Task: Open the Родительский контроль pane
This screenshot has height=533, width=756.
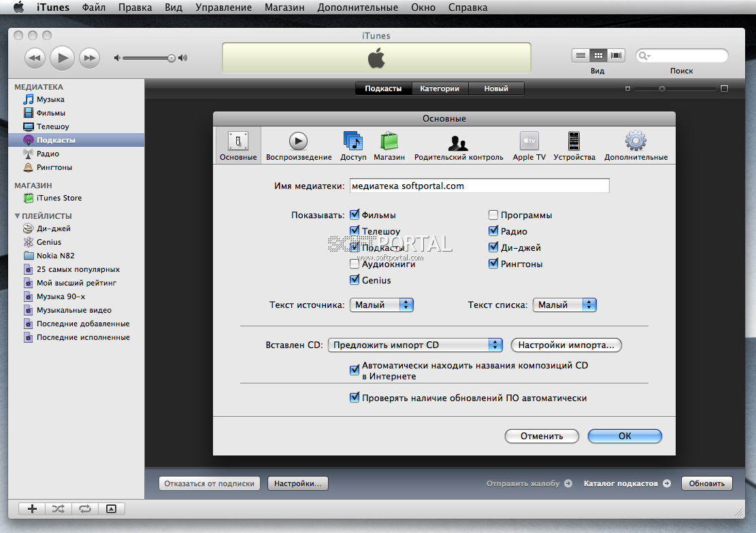Action: pyautogui.click(x=459, y=146)
